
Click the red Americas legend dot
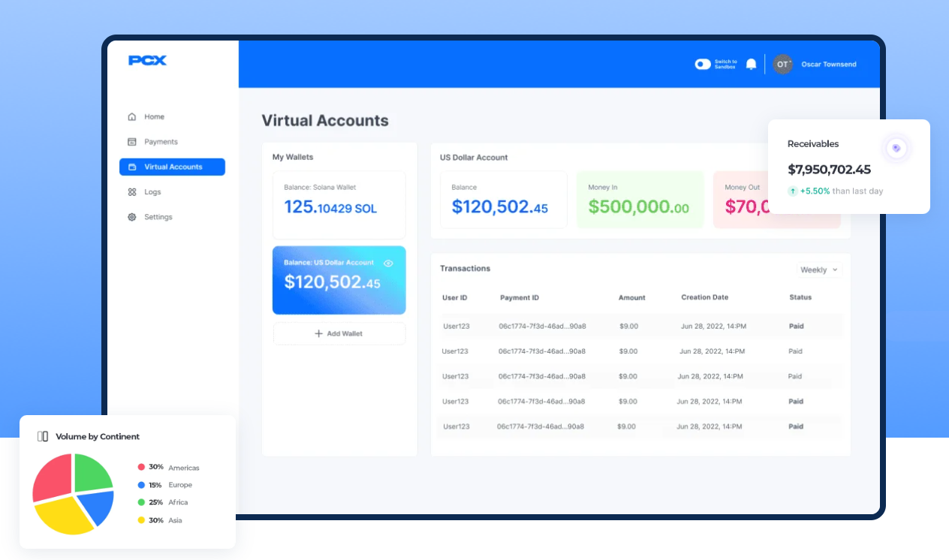[x=141, y=467]
